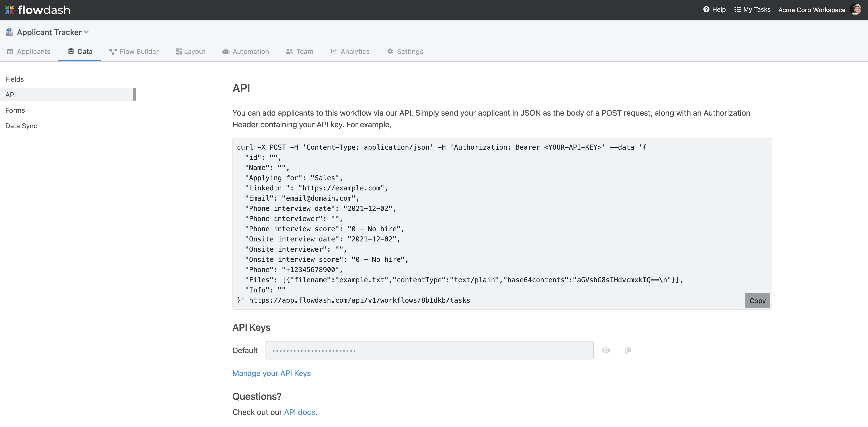Click the "Onsite interview date" line
Image resolution: width=868 pixels, height=427 pixels.
[x=322, y=239]
